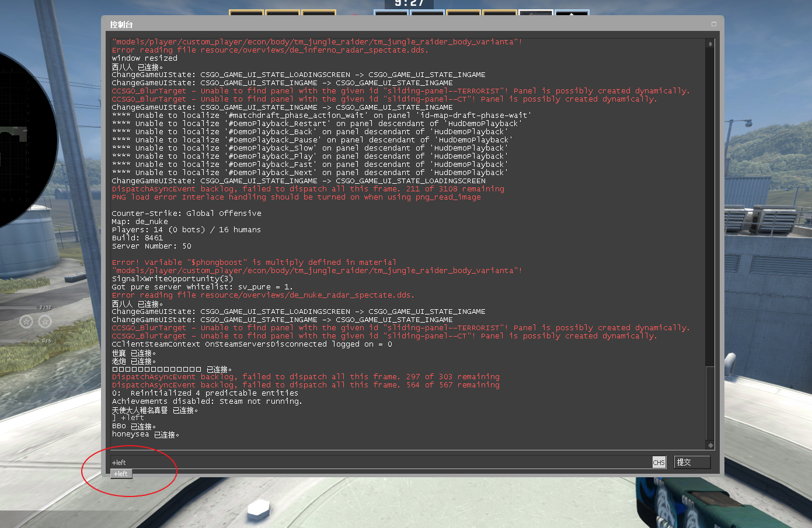Click the leftmost star badge icon
812x528 pixels.
click(x=26, y=321)
